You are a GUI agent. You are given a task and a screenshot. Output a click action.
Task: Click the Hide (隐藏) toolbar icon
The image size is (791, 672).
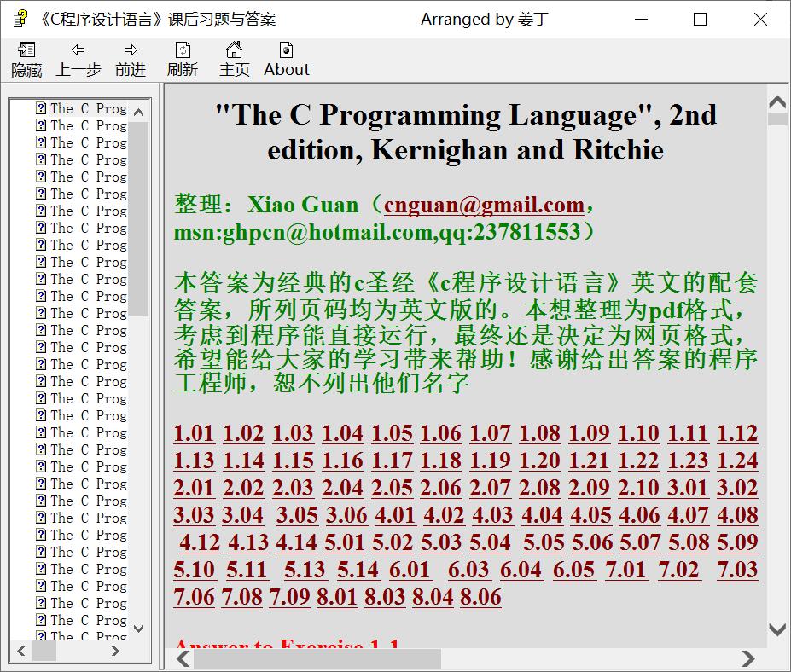(26, 50)
